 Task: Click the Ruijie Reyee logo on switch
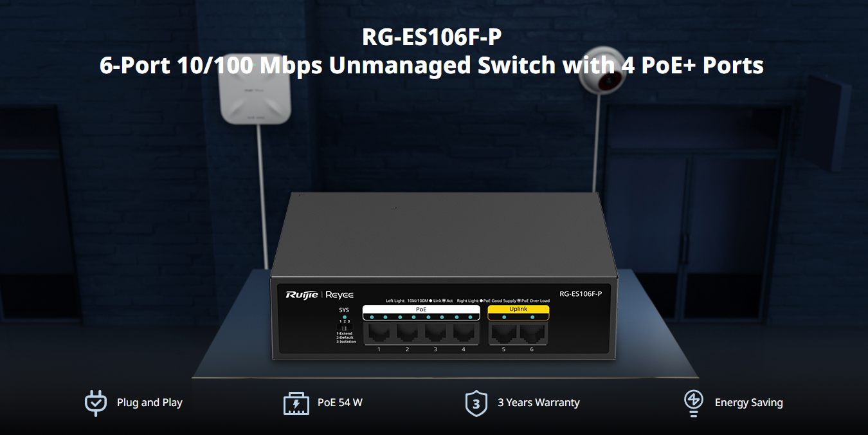(x=320, y=295)
